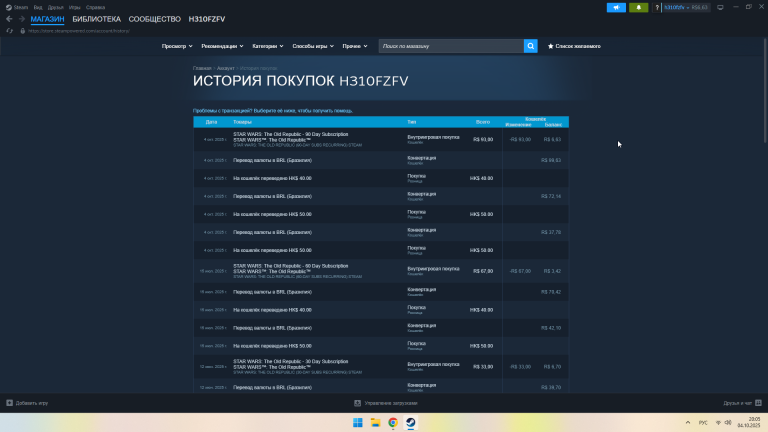Open Управление загрузками downloads manager
Viewport: 768px width, 432px height.
(x=391, y=403)
